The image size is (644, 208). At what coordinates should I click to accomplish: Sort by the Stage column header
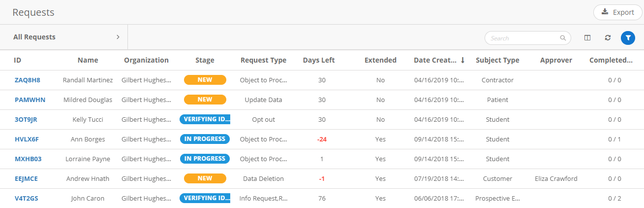click(x=205, y=60)
